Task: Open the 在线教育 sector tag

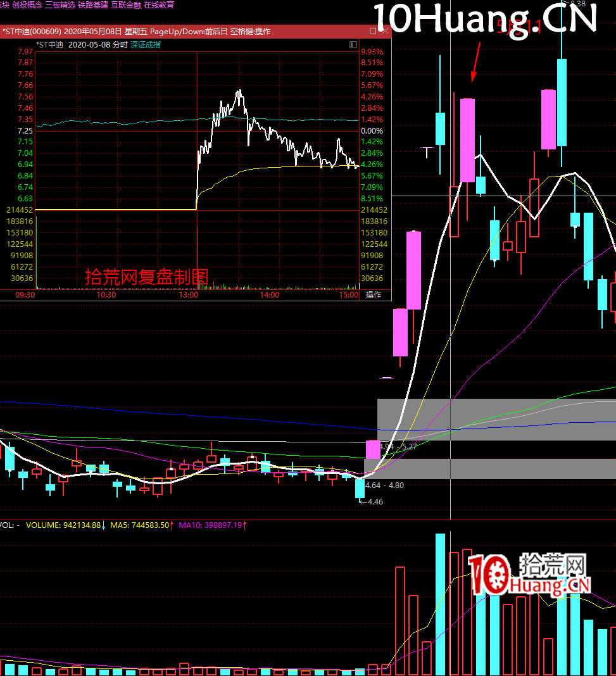Action: (x=159, y=4)
